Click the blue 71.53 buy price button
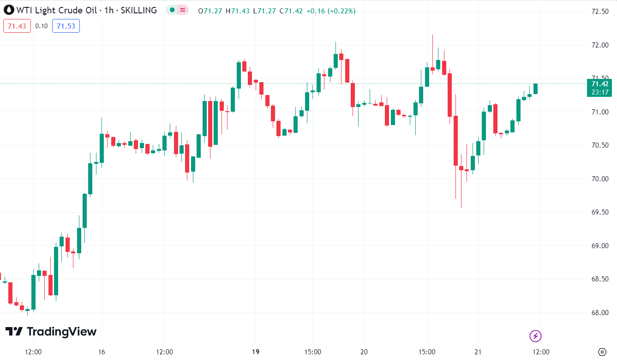Image resolution: width=617 pixels, height=364 pixels. coord(66,26)
